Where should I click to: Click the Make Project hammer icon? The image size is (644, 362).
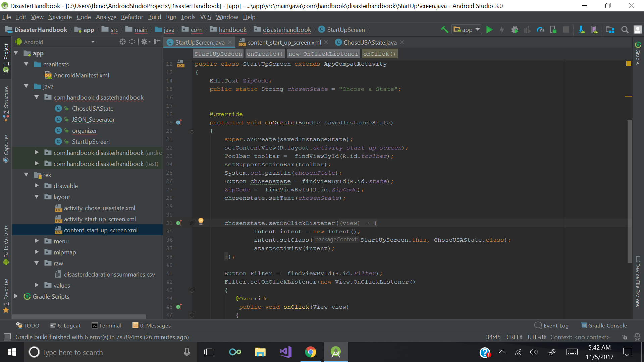[x=444, y=30]
